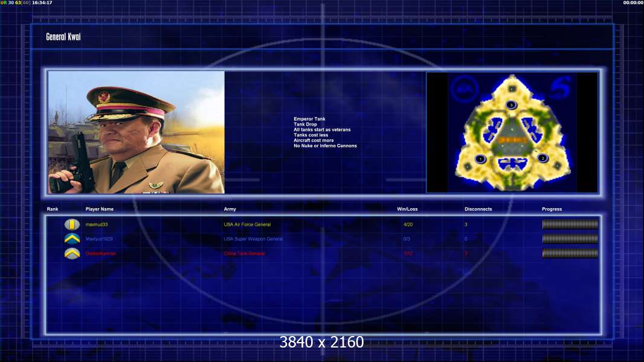Screen dimensions: 644x362
Task: Click the "Win/Loss" column header
Action: click(407, 209)
